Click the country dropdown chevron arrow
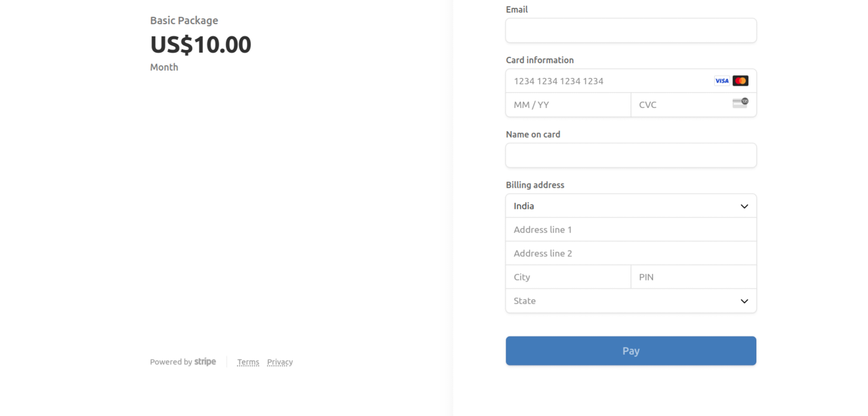The image size is (868, 416). [744, 206]
